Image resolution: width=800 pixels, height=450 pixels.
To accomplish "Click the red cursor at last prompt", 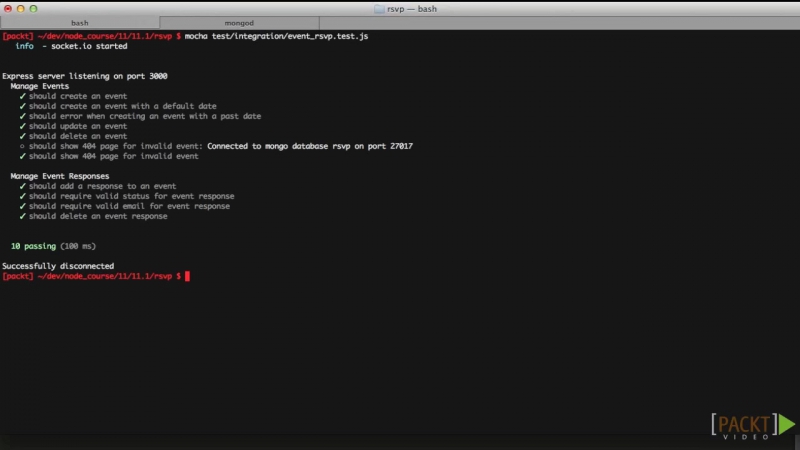I will coord(187,276).
